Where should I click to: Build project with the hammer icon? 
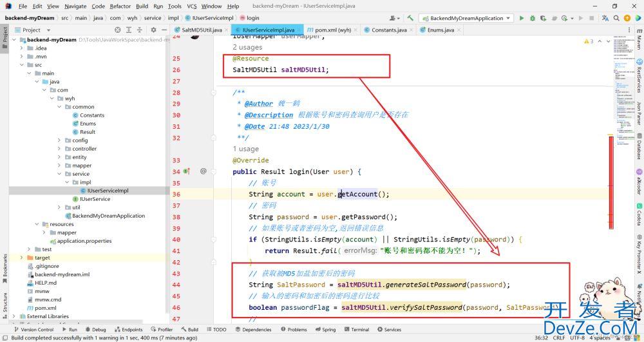(x=410, y=18)
